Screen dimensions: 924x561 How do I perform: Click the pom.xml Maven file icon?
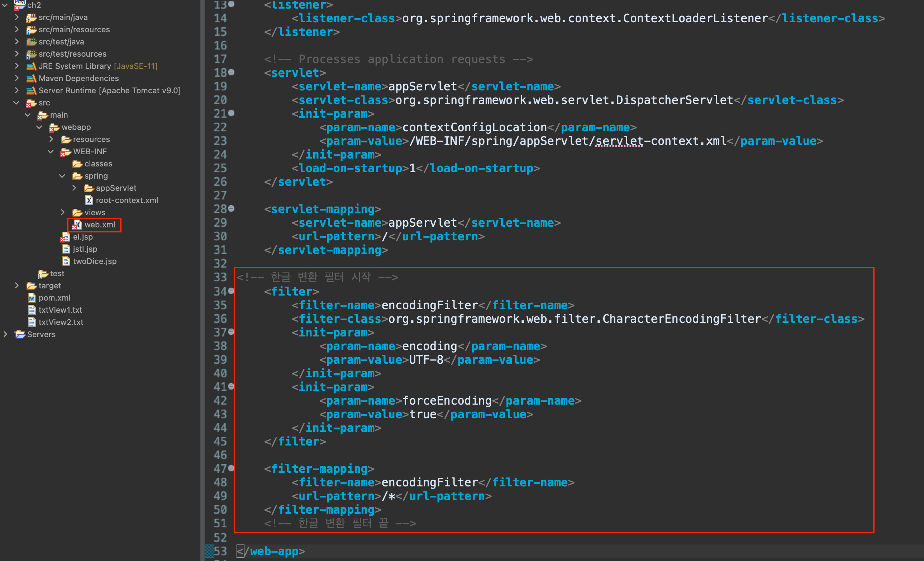32,298
